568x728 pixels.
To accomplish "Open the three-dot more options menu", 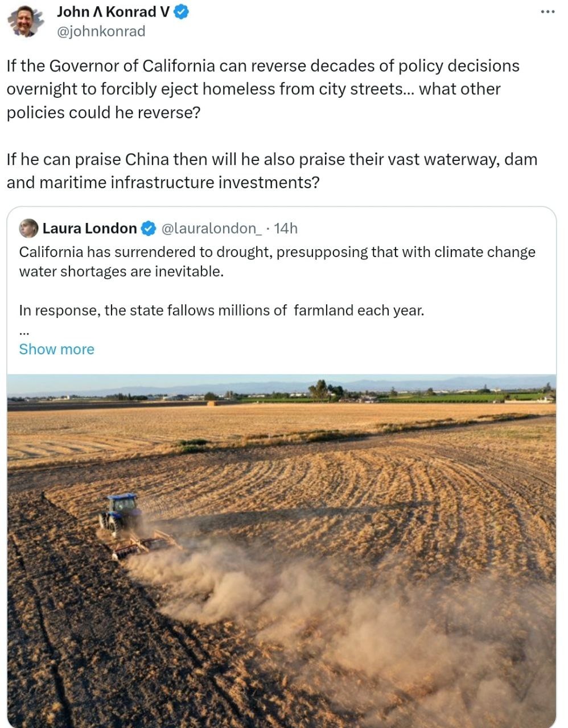I will [x=547, y=12].
